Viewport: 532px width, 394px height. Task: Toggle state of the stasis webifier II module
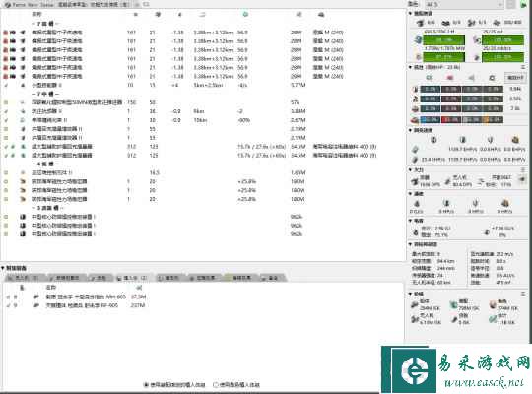(x=6, y=120)
